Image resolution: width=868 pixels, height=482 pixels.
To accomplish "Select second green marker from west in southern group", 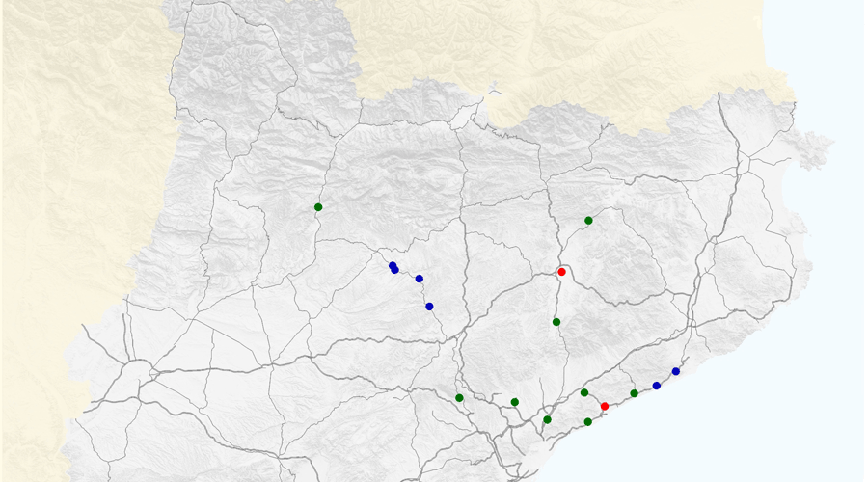I will (x=515, y=402).
